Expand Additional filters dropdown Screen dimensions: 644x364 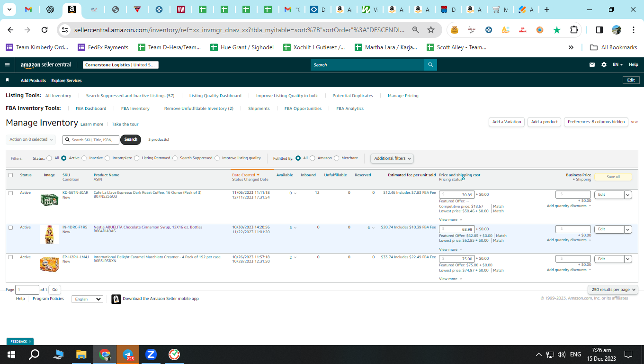[392, 158]
